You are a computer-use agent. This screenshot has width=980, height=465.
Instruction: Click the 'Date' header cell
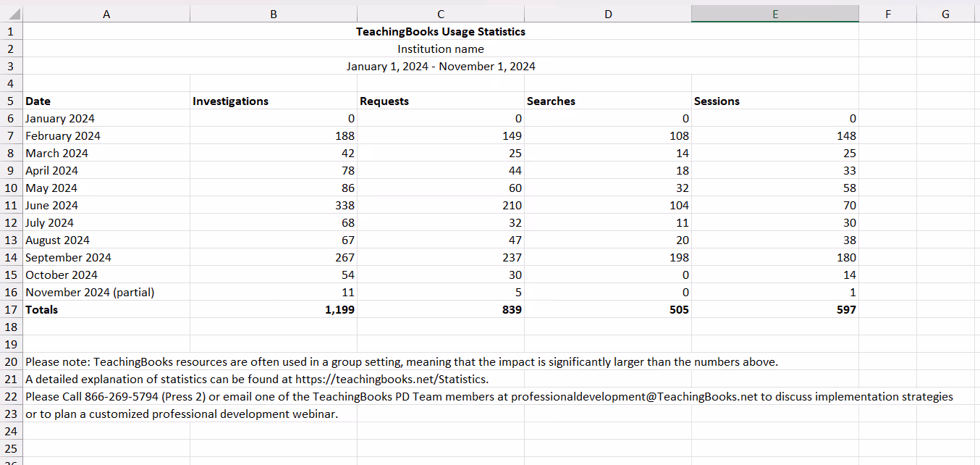107,101
